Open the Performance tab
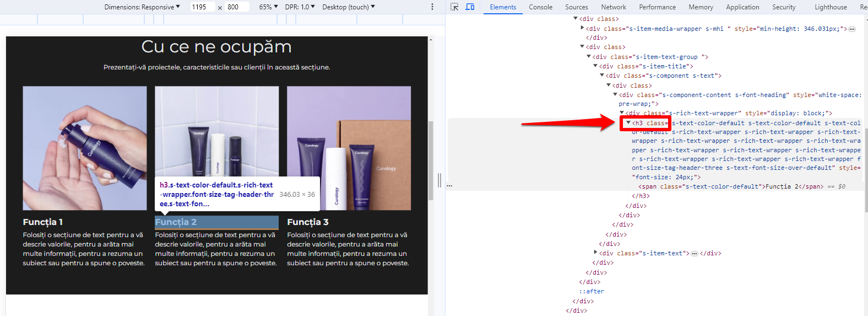868x316 pixels. tap(658, 7)
